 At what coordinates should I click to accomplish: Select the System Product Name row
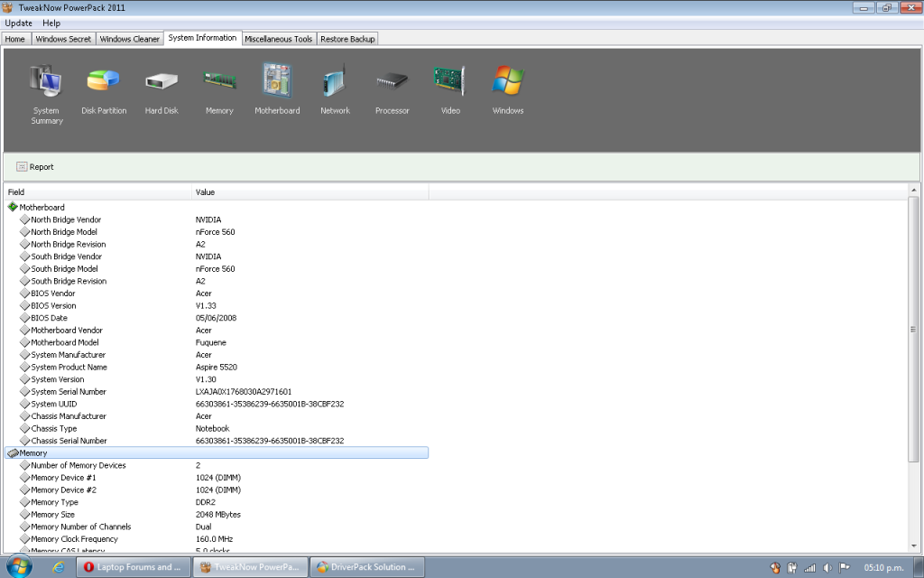tap(217, 367)
